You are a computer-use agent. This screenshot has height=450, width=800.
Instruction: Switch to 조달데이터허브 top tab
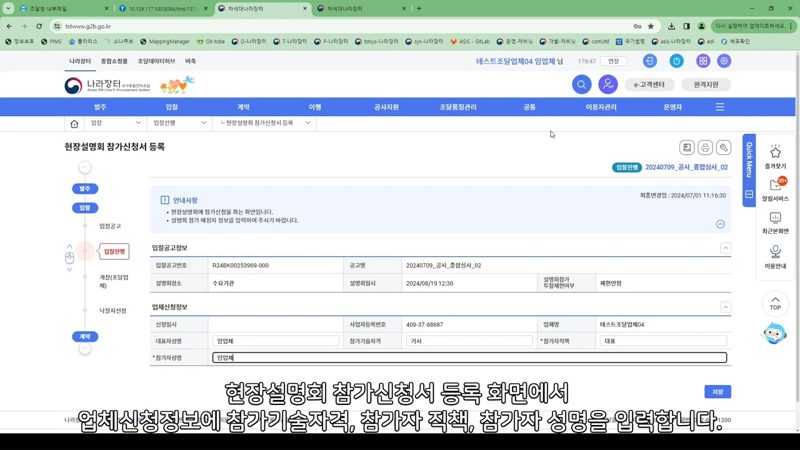(156, 61)
